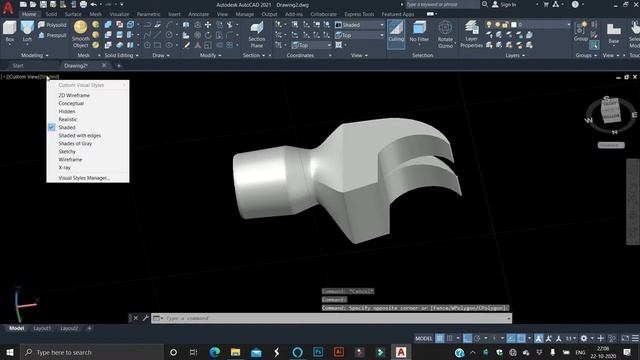Viewport: 640px width, 360px height.
Task: Select the Line tool in Draw panel
Action: (158, 35)
